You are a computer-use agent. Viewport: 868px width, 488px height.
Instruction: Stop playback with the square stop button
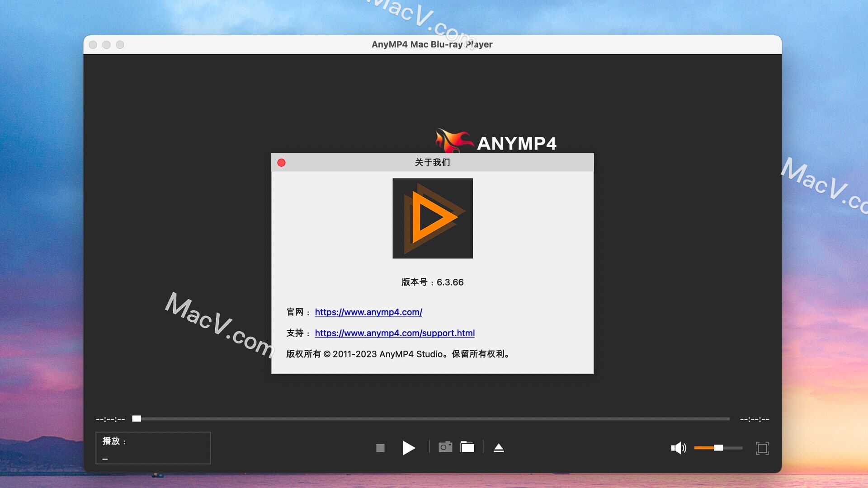[380, 448]
